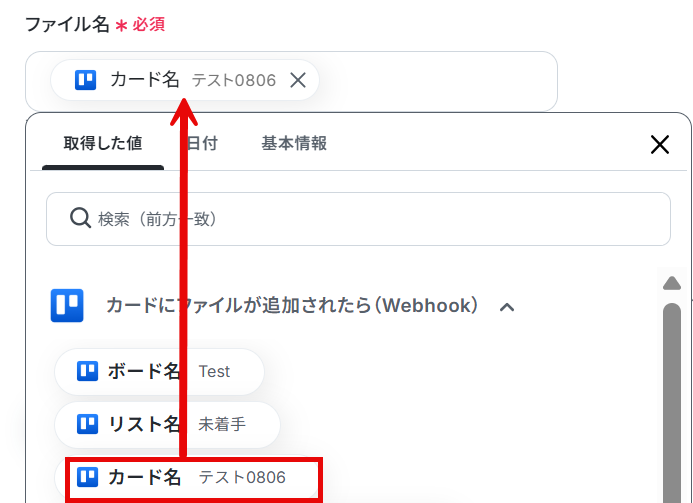Image resolution: width=693 pixels, height=503 pixels.
Task: Insert the ボード名 Test value
Action: (x=159, y=371)
